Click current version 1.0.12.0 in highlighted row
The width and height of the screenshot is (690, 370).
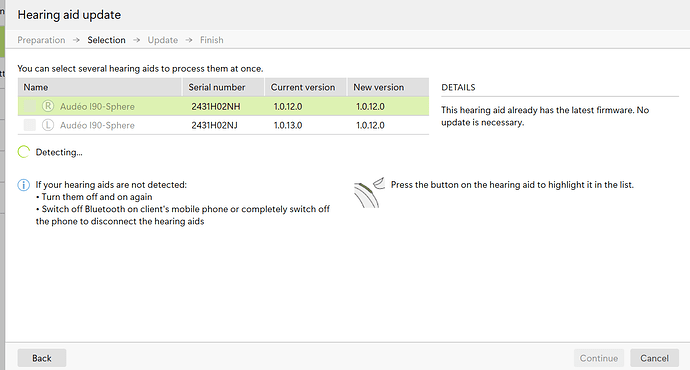[x=288, y=106]
